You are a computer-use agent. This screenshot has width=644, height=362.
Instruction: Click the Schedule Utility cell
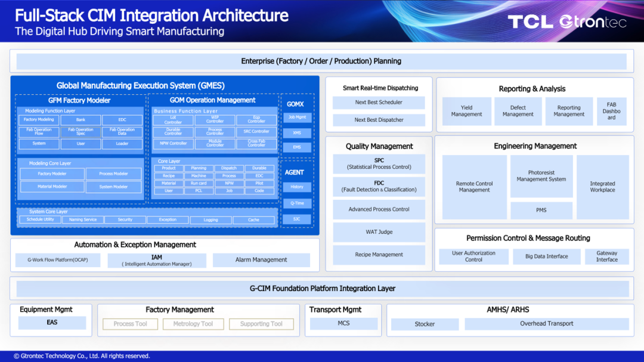[x=40, y=220]
